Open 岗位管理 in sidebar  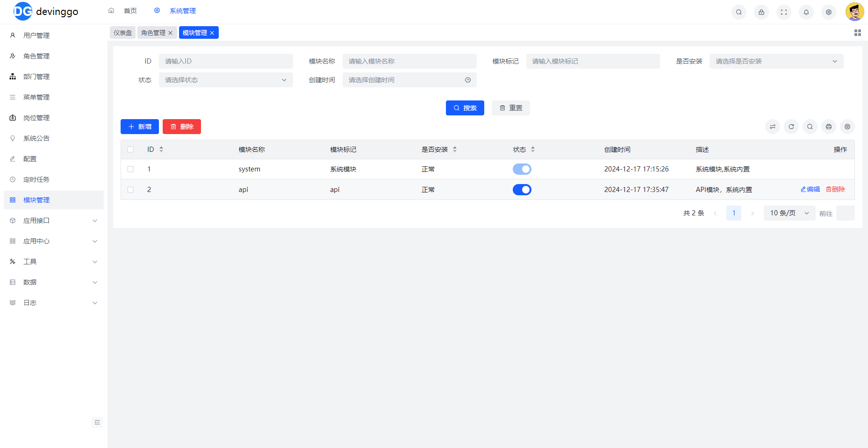54,118
